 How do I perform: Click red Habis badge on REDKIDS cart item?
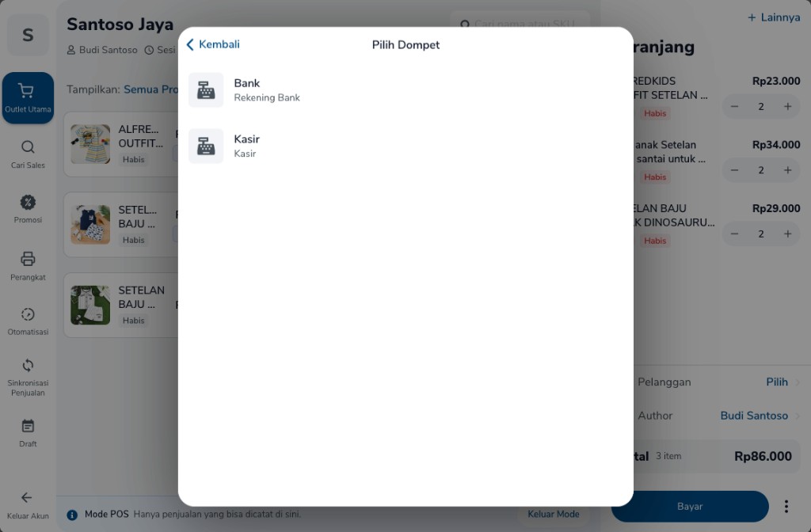(655, 114)
